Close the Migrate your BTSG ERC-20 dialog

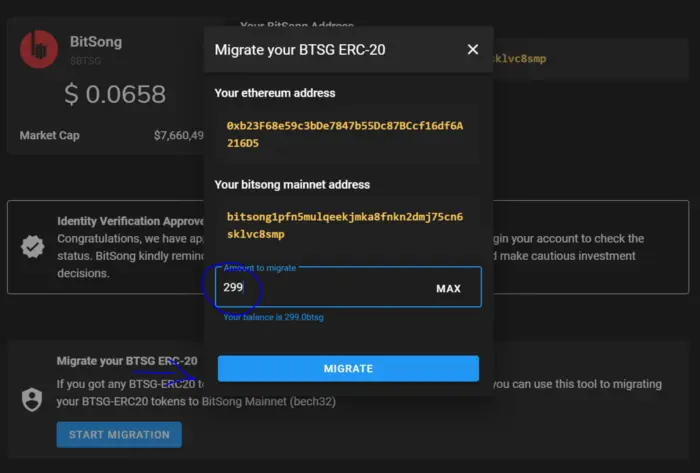[x=473, y=50]
